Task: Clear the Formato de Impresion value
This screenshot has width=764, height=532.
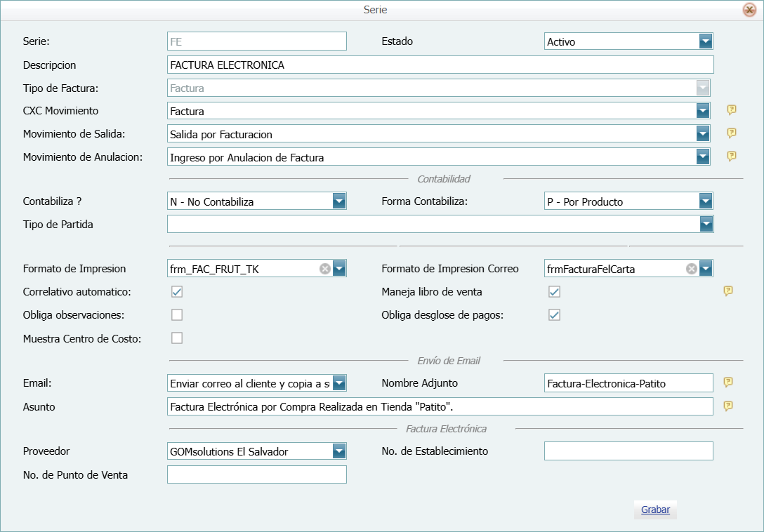Action: (324, 269)
